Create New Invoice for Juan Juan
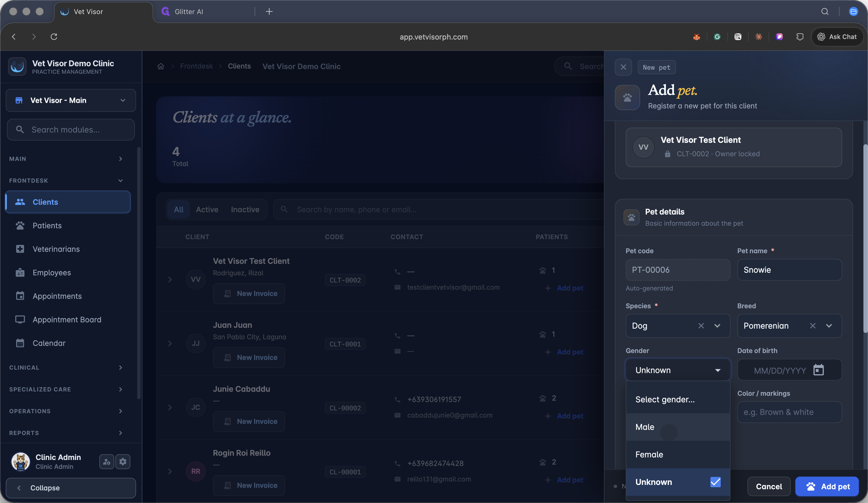 tap(249, 358)
